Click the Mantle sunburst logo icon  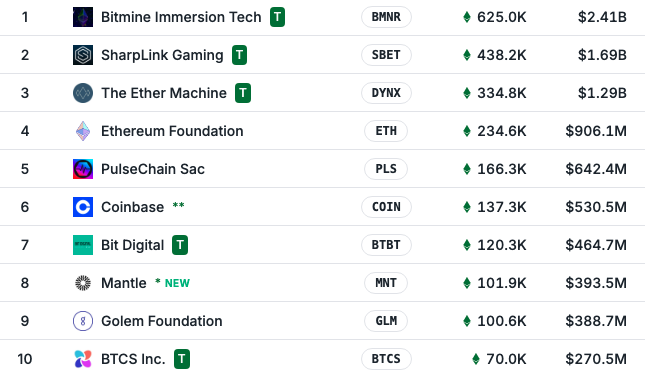pos(83,283)
